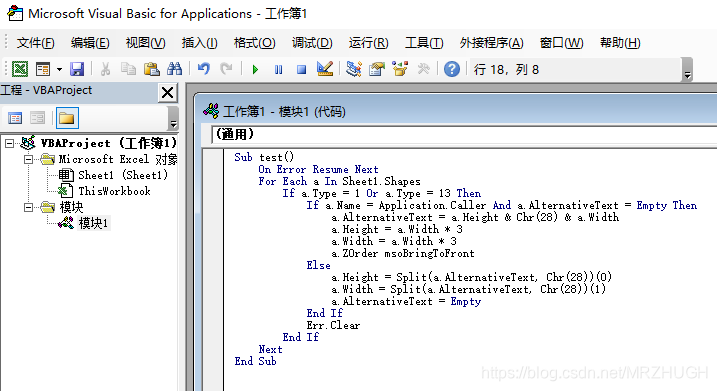Screen dimensions: 717x391
Task: Click the 'Else' keyword line
Action: coord(318,265)
